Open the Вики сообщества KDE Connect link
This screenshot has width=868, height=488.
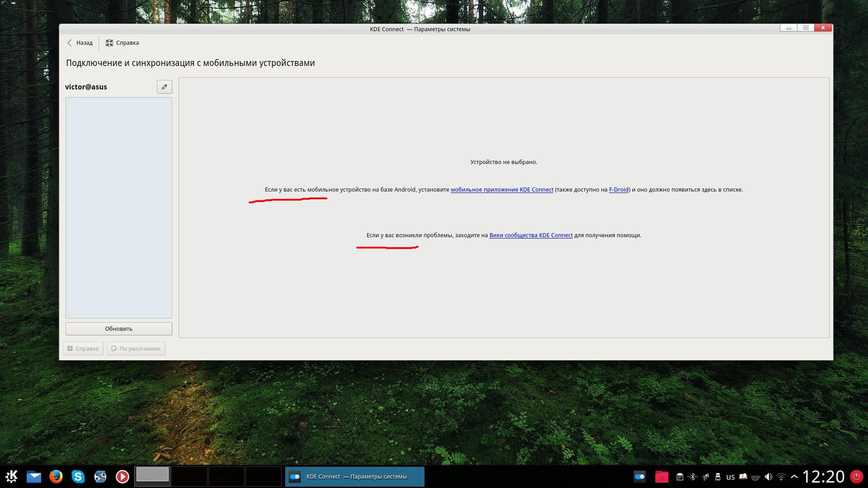531,235
